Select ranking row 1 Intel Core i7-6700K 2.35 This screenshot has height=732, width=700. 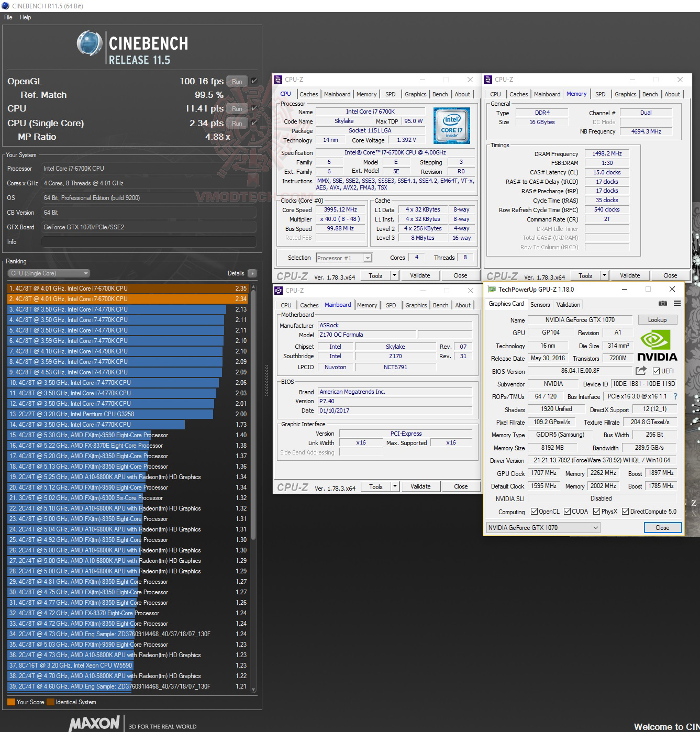tap(128, 289)
